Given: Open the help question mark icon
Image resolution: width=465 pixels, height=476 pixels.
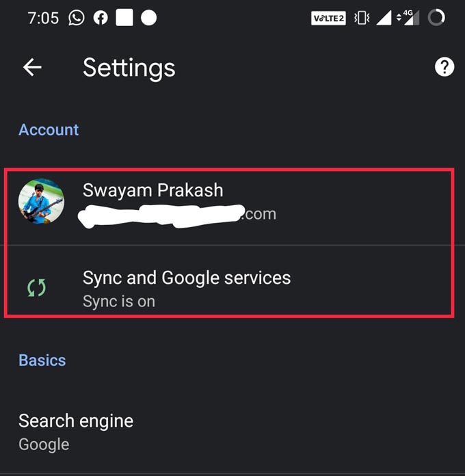Looking at the screenshot, I should pos(444,67).
